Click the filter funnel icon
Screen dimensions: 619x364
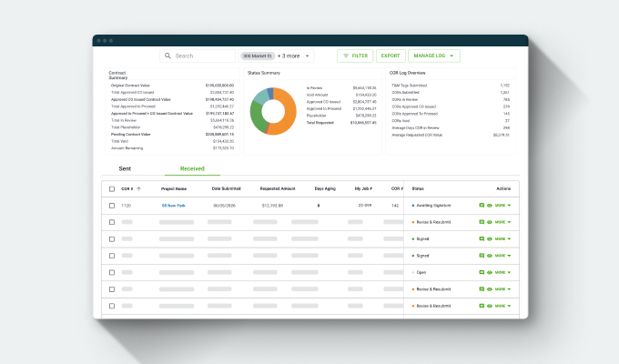click(x=346, y=56)
